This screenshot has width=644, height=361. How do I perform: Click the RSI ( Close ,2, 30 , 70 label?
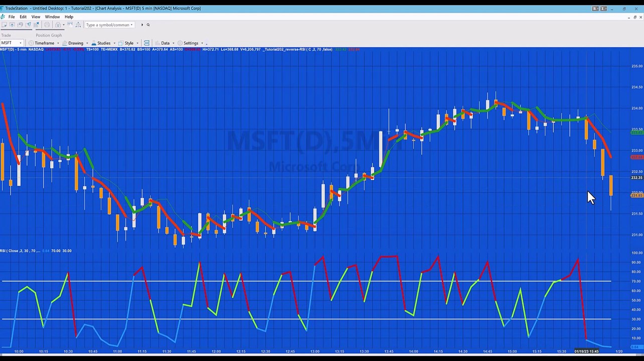click(x=20, y=251)
